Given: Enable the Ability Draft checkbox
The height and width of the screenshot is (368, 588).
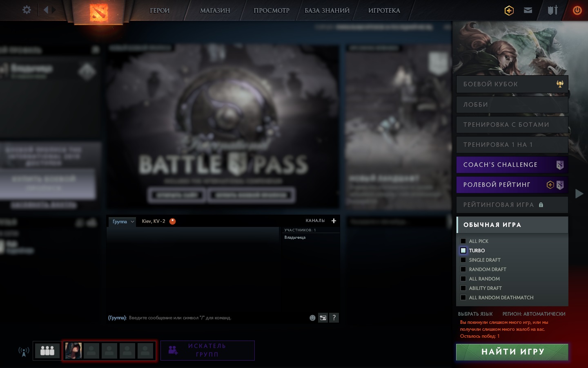Looking at the screenshot, I should pos(463,288).
